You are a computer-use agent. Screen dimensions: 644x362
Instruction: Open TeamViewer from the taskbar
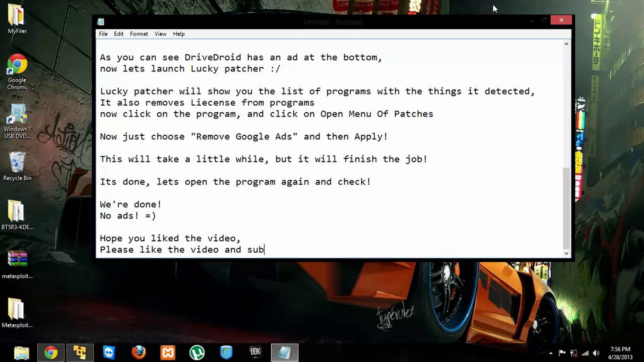[x=109, y=352]
